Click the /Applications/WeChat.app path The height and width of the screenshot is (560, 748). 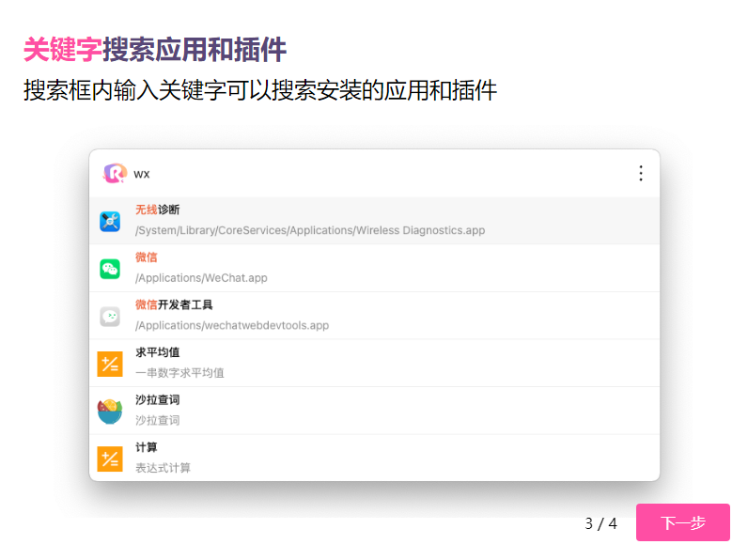[x=201, y=278]
